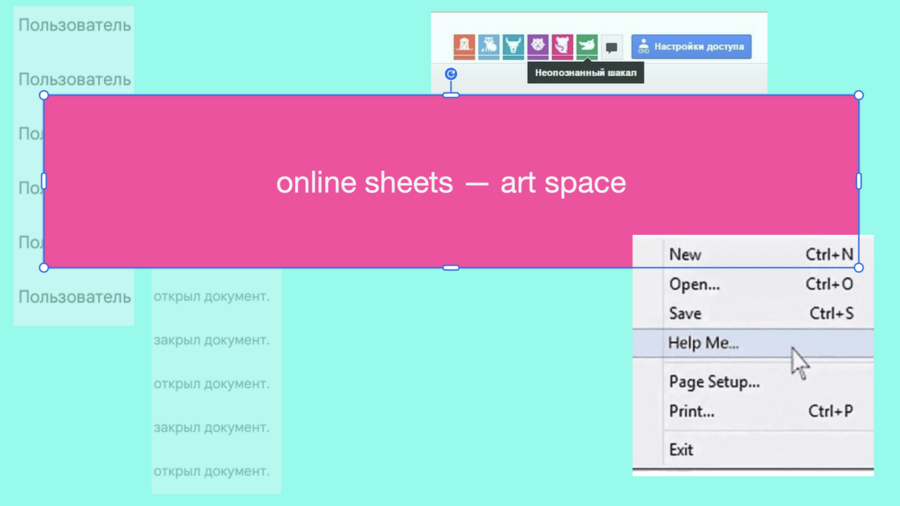Viewport: 900px width, 506px height.
Task: Click the green jackal avatar icon
Action: coord(587,46)
